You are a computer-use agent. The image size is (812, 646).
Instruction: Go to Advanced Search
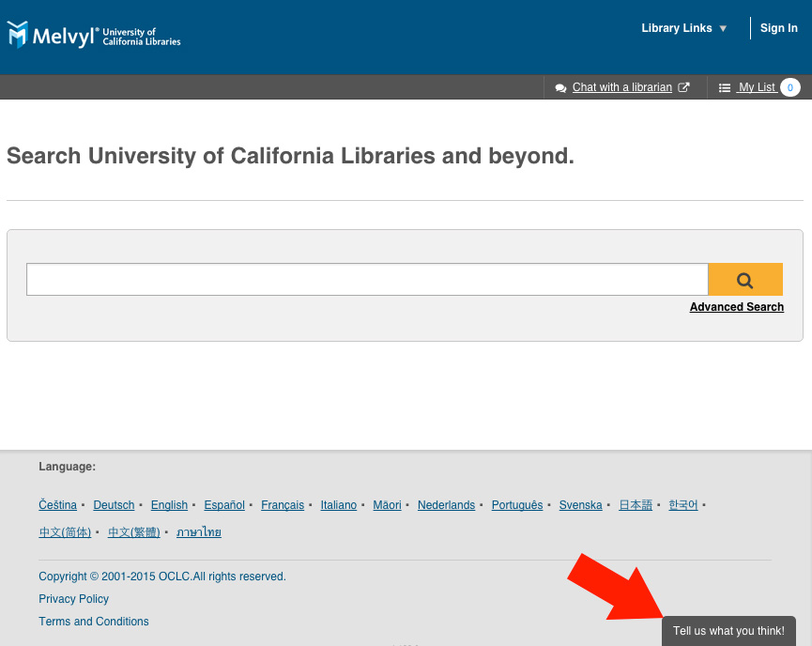click(736, 307)
